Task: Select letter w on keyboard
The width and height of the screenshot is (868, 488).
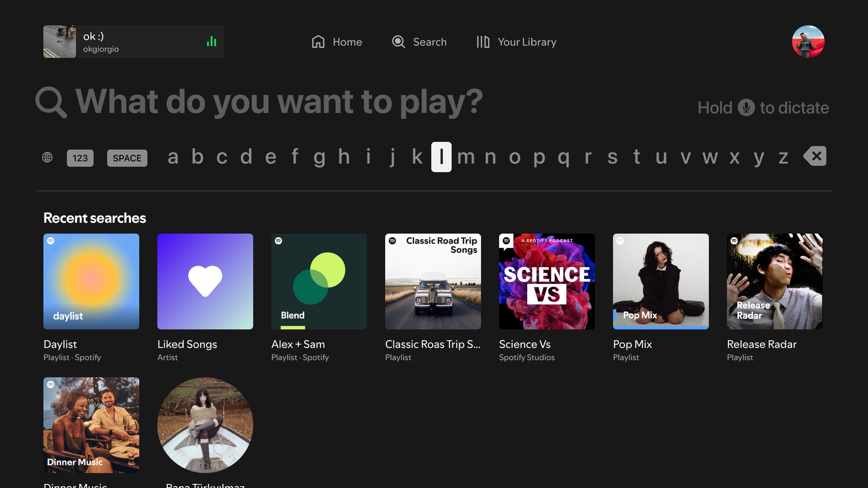Action: [x=710, y=157]
